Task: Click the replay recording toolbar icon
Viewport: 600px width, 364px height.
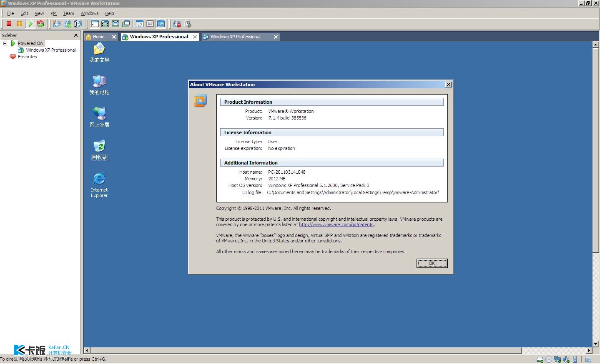Action: click(188, 24)
